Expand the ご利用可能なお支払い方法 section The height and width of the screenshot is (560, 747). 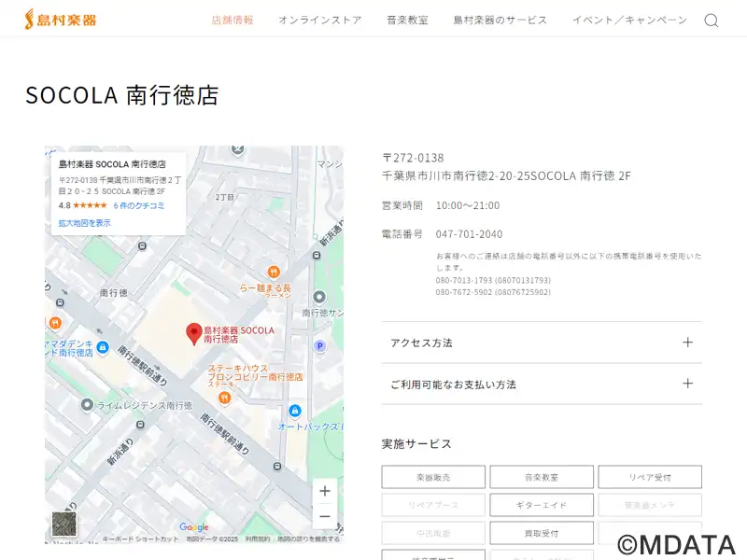[x=542, y=384]
